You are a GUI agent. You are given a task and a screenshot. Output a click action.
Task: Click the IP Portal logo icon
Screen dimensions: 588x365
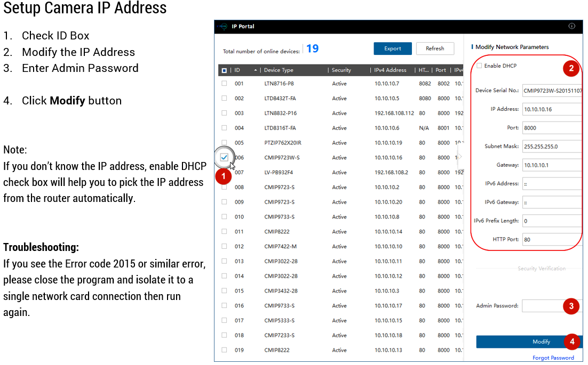[223, 26]
